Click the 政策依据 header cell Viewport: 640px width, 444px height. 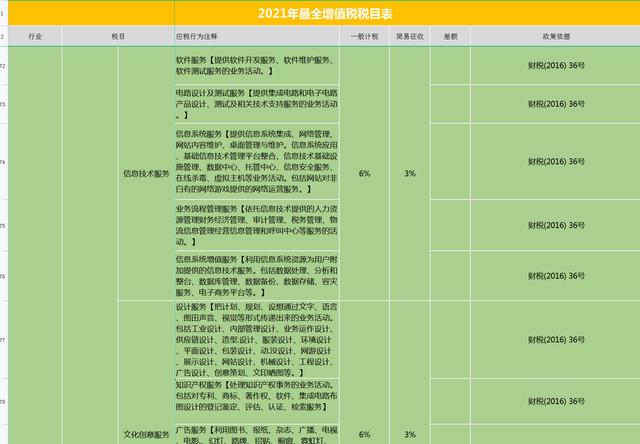point(556,36)
